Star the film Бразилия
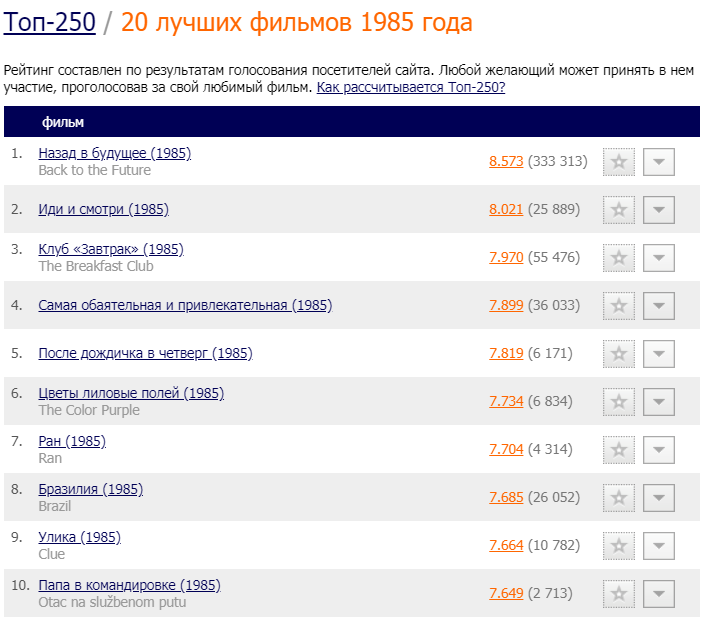Image resolution: width=705 pixels, height=623 pixels. pos(619,498)
